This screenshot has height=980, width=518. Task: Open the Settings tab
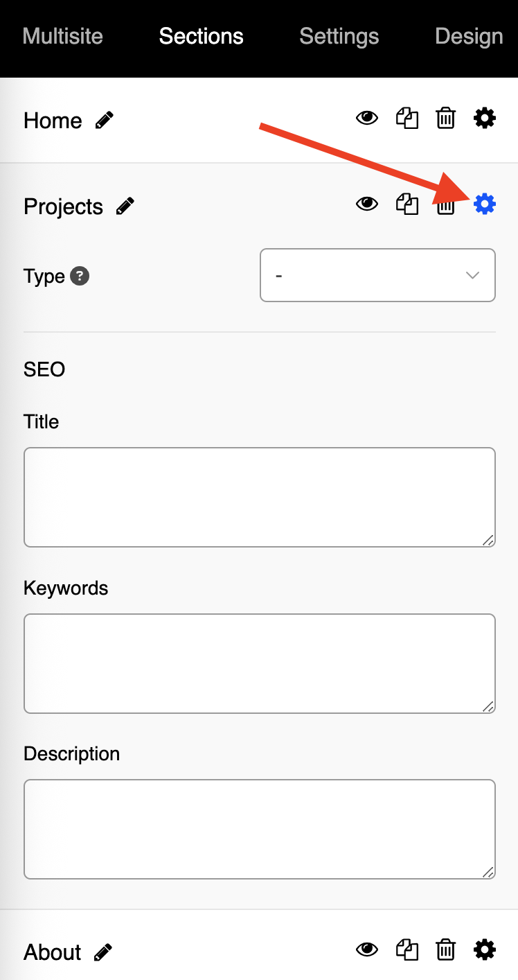pos(339,36)
